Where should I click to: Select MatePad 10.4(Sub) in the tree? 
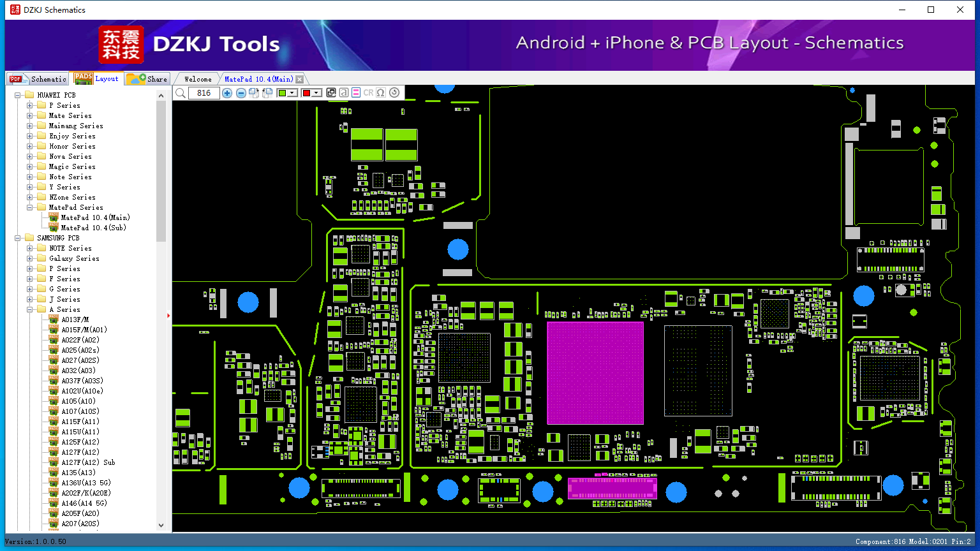(93, 228)
